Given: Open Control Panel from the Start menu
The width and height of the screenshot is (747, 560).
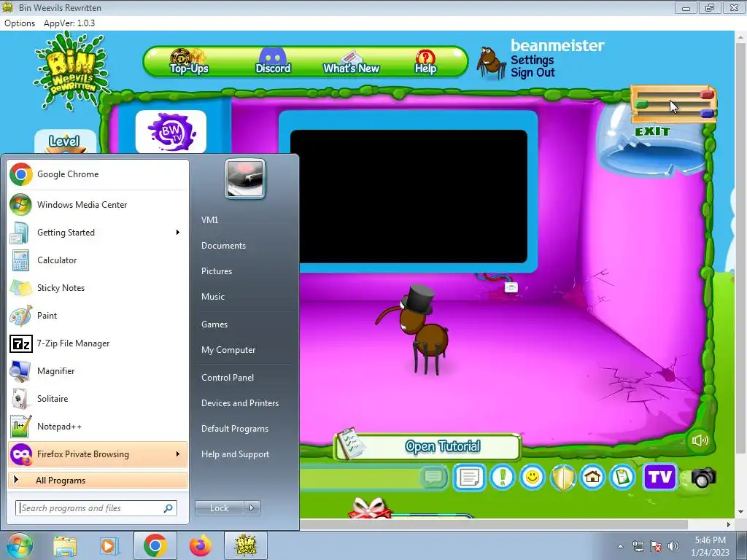Looking at the screenshot, I should point(228,378).
